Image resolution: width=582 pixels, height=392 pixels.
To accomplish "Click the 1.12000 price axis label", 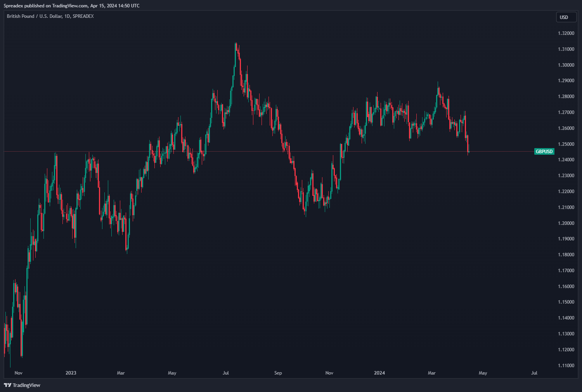I will coord(566,350).
